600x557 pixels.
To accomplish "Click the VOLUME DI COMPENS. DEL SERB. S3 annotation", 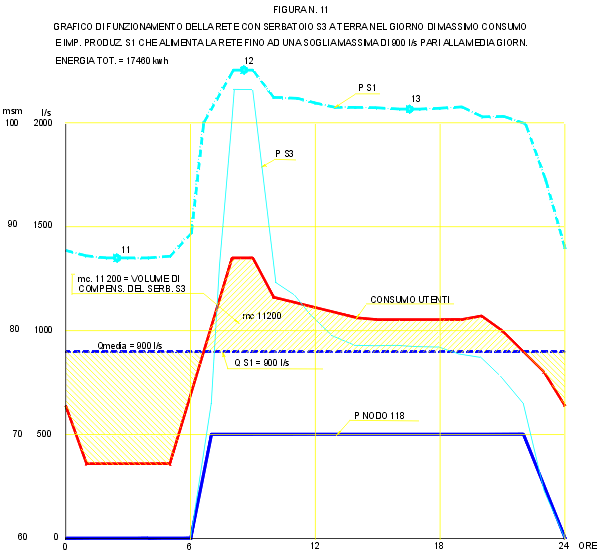I will 130,282.
